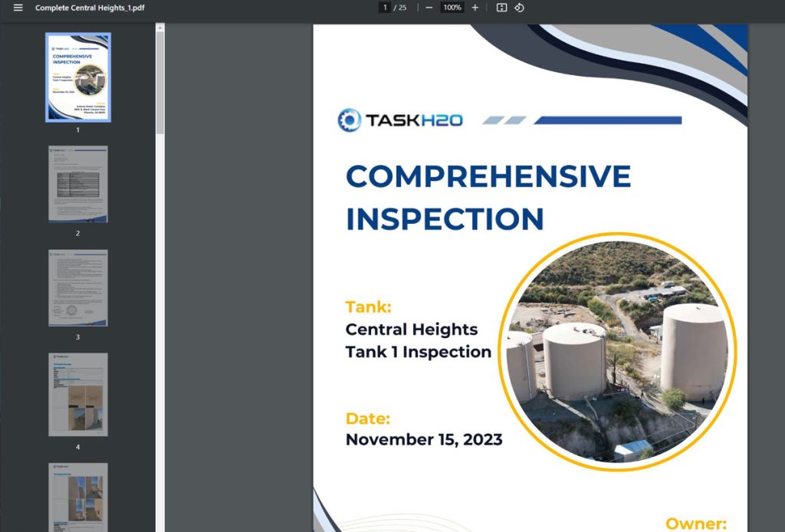Select the page 1 thumbnail
The width and height of the screenshot is (785, 532).
click(78, 77)
